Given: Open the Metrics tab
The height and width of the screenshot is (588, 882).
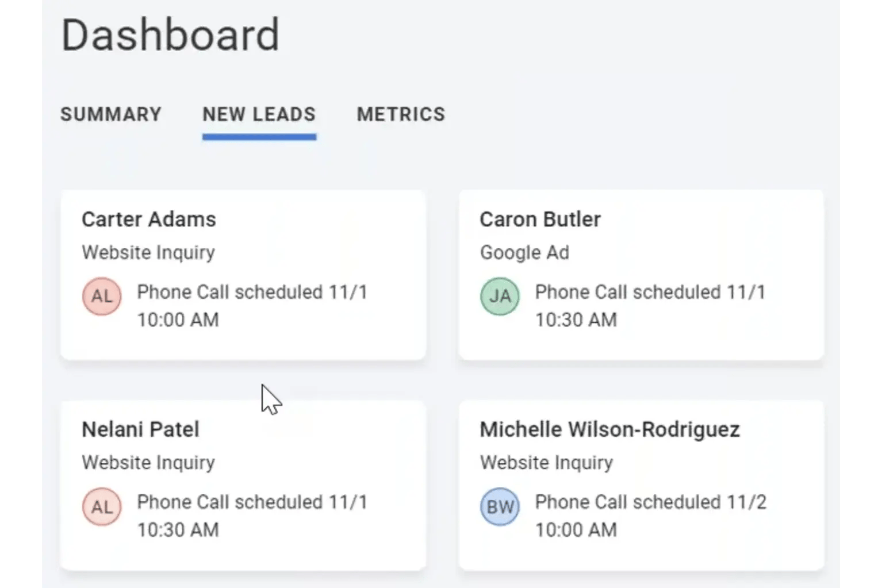Looking at the screenshot, I should 401,114.
